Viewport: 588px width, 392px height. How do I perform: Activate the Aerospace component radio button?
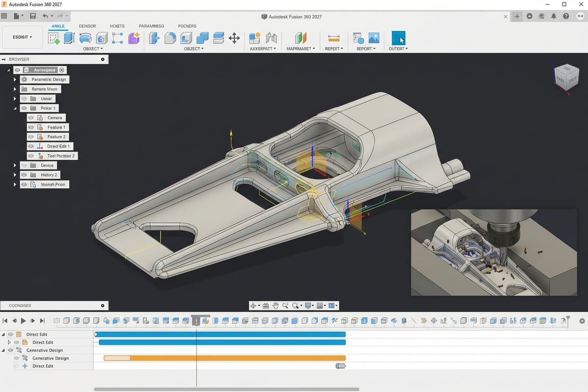click(x=62, y=70)
